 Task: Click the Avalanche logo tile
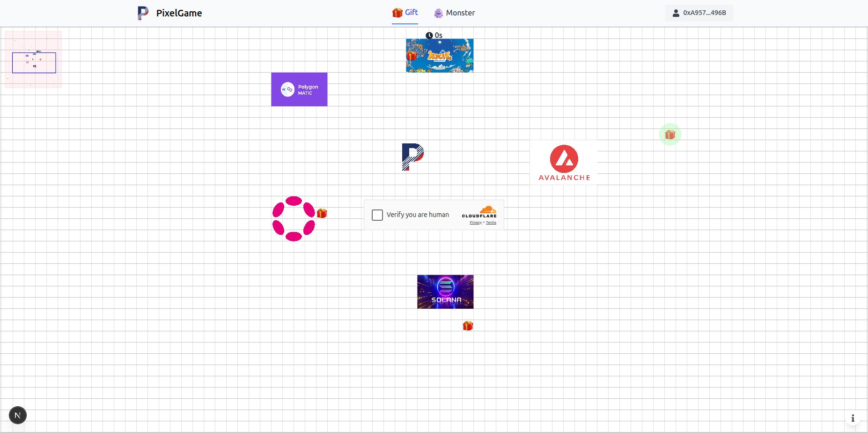564,163
